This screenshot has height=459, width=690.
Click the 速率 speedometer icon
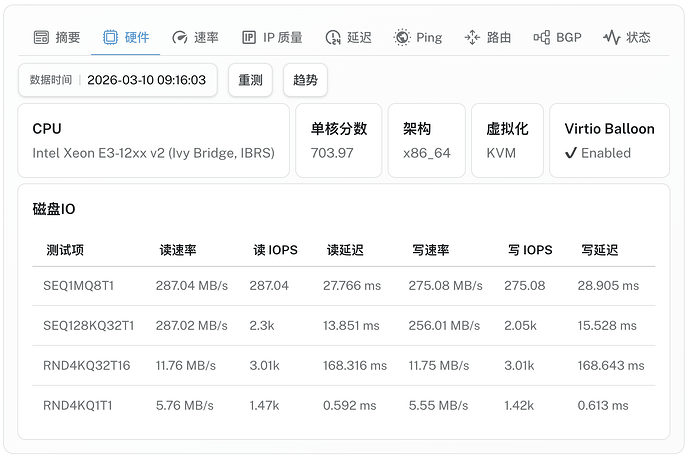(x=180, y=37)
